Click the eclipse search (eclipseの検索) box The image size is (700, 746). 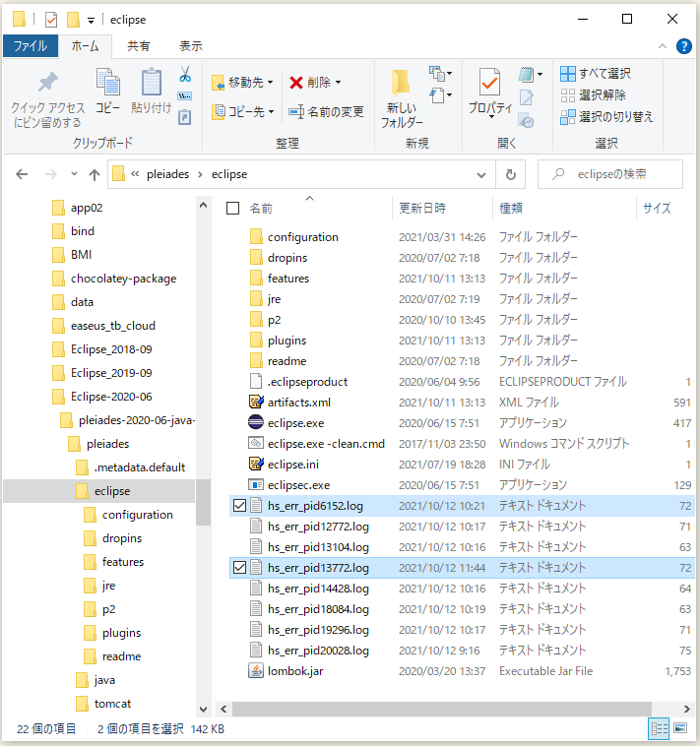coord(610,174)
